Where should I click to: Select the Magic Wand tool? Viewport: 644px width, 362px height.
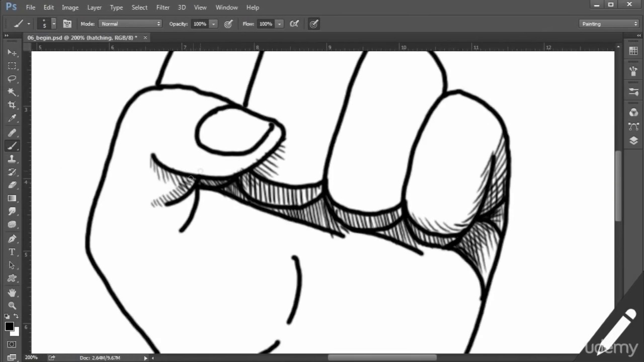12,92
